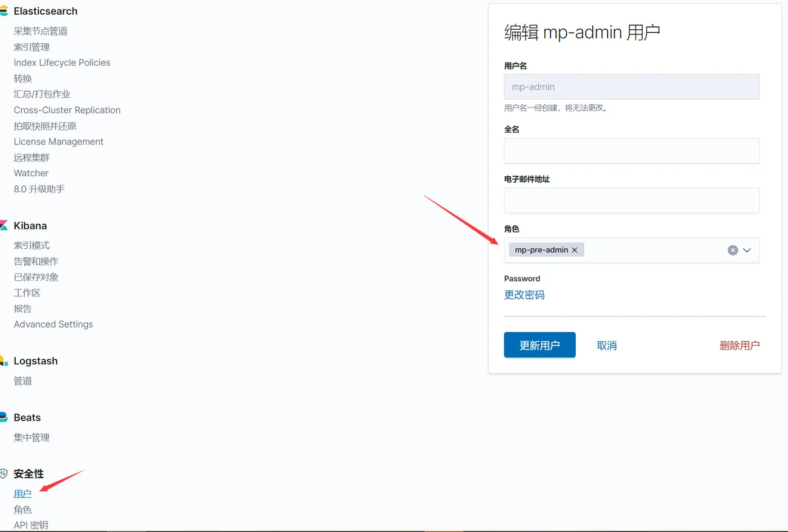Click the Logstash section heading
This screenshot has height=532, width=788.
[35, 361]
